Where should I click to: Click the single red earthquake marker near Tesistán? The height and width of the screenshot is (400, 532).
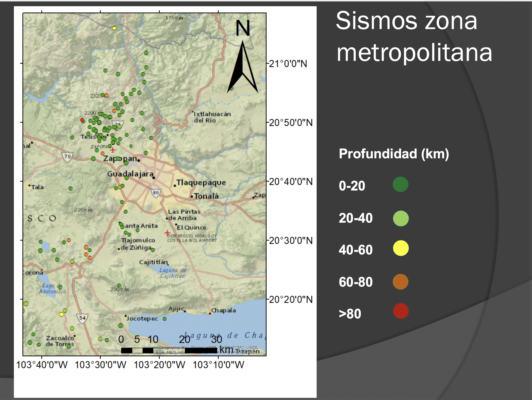[82, 120]
